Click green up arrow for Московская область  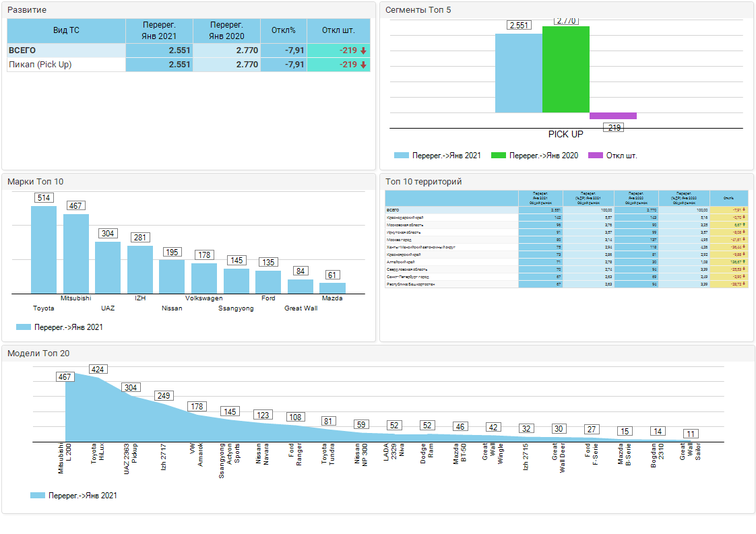[743, 225]
